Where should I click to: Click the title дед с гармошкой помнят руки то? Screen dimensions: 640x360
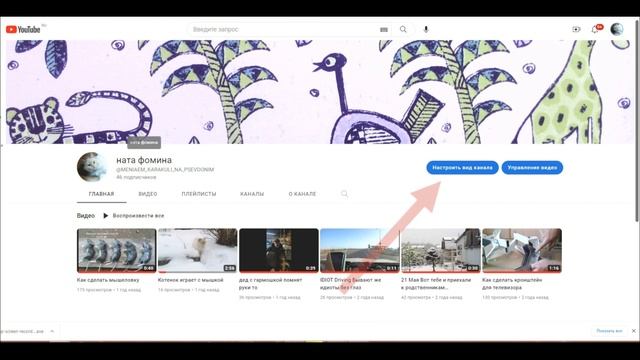[x=271, y=284]
